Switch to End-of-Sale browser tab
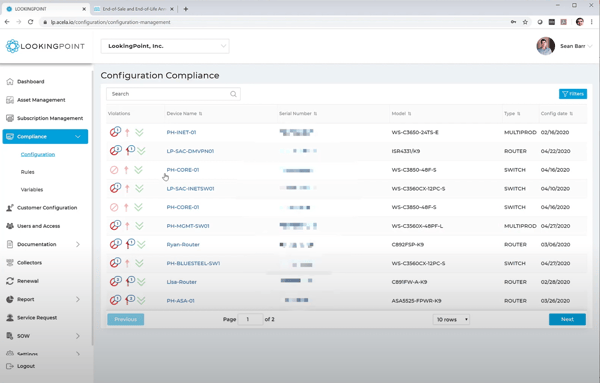 pyautogui.click(x=134, y=9)
